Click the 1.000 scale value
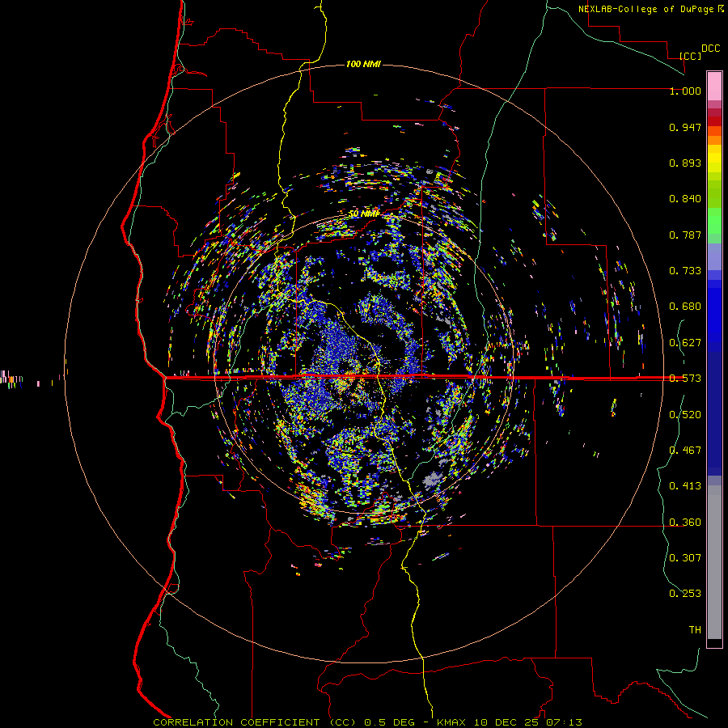 685,91
